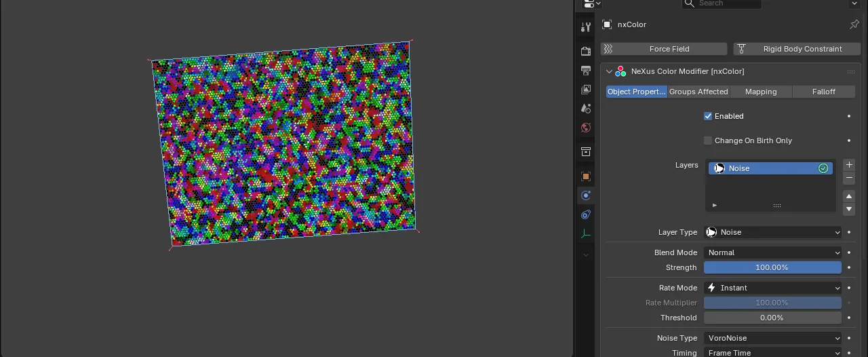
Task: Open the Object Data properties tab icon
Action: [x=586, y=233]
